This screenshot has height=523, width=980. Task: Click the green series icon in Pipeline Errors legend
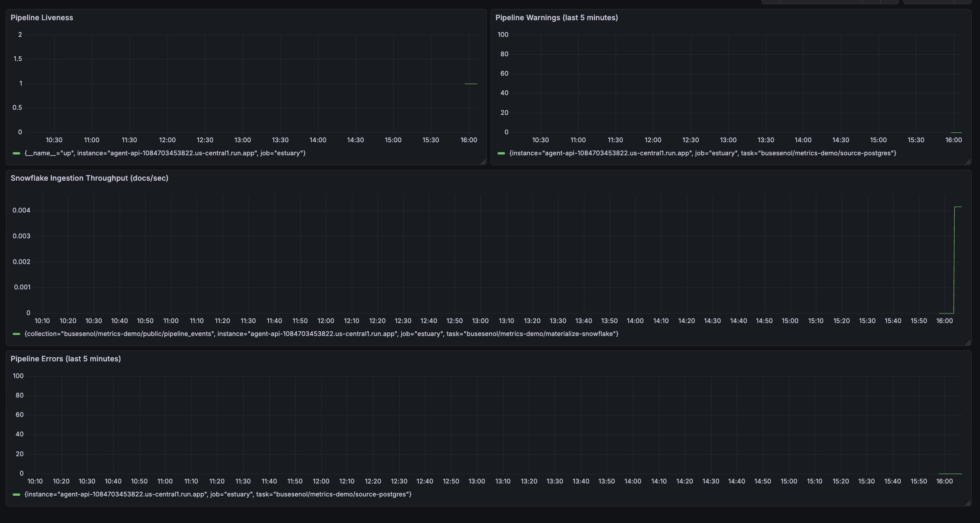tap(16, 494)
